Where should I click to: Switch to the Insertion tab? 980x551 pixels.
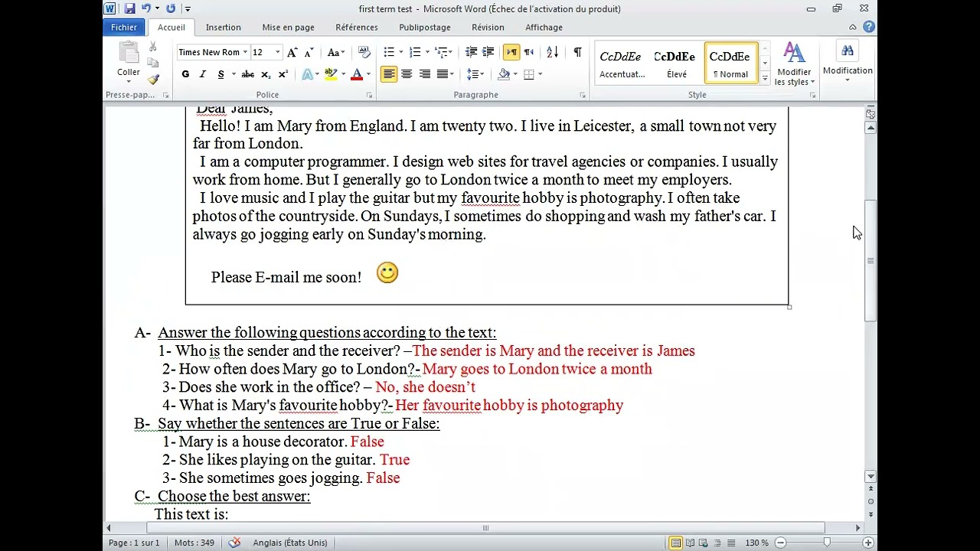pos(224,27)
